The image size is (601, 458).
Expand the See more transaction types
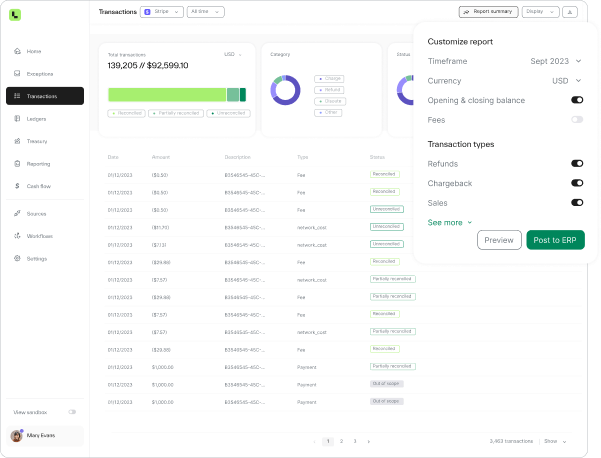(450, 222)
